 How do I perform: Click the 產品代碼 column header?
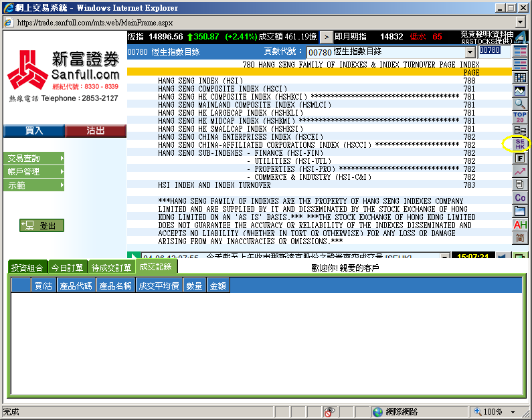[x=76, y=286]
